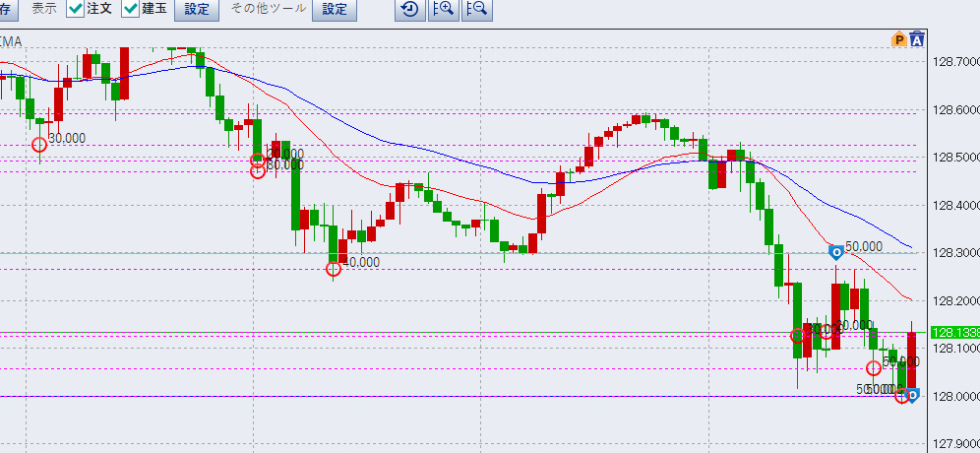Click the partially visible 保存 save button
The width and height of the screenshot is (980, 453).
point(6,10)
